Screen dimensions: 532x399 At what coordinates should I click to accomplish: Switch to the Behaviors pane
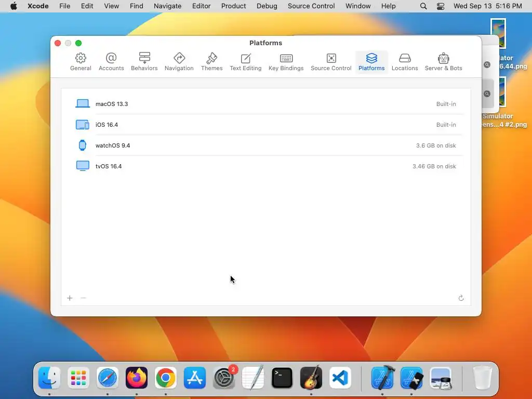144,62
